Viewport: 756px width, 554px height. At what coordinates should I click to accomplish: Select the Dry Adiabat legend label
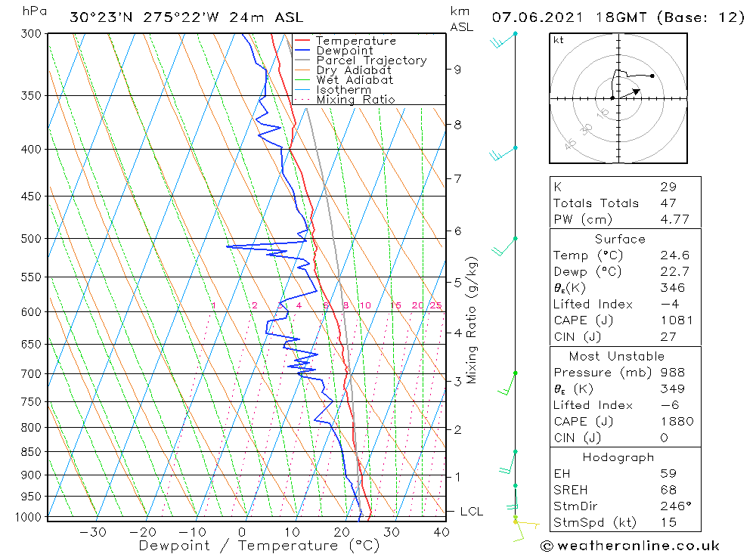(354, 70)
